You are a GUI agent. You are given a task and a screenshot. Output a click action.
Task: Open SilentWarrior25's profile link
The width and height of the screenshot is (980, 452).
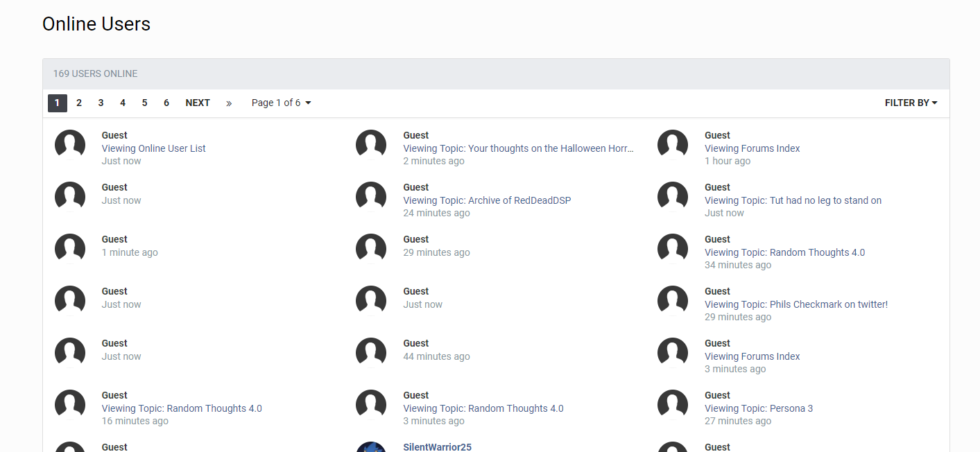coord(437,447)
